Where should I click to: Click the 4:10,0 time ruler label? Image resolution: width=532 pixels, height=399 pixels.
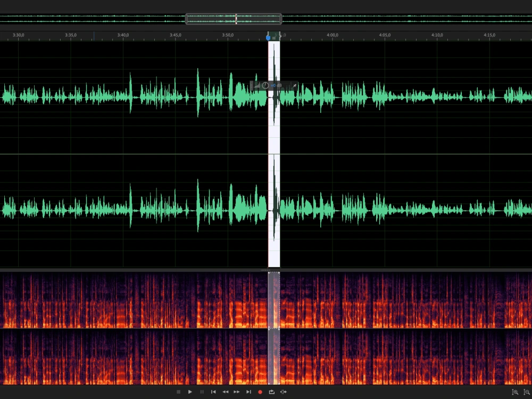(437, 35)
